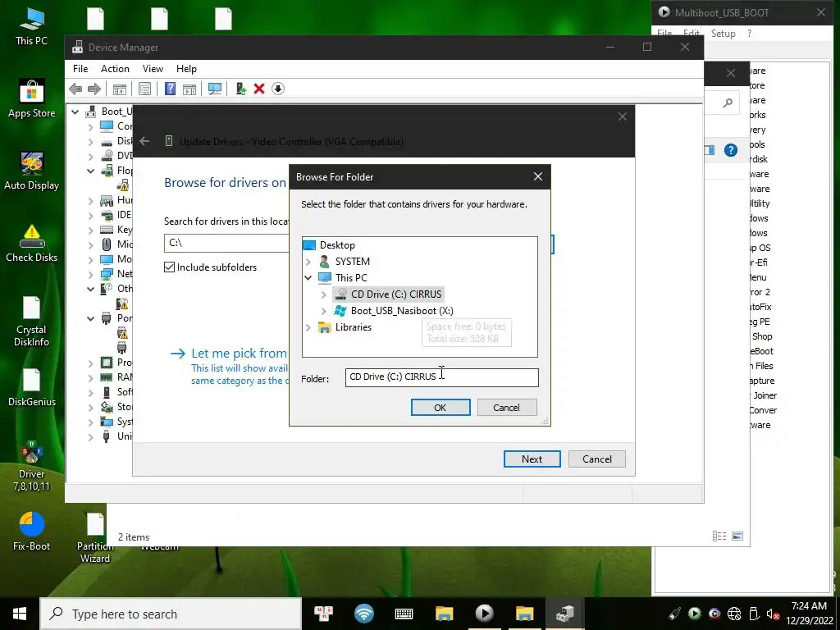840x630 pixels.
Task: Click the Update device driver toolbar icon
Action: tap(240, 89)
